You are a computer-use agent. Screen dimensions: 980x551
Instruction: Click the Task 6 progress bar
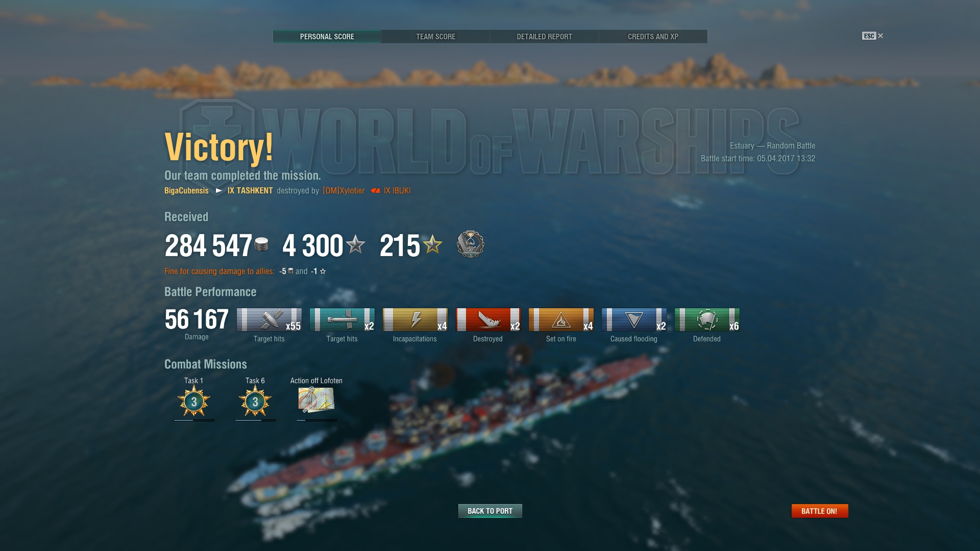tap(255, 420)
